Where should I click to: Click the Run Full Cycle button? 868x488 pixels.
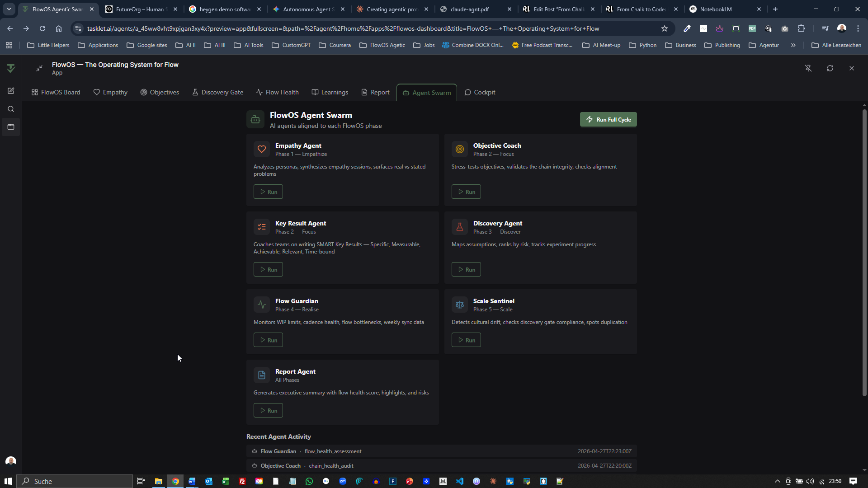(x=608, y=120)
